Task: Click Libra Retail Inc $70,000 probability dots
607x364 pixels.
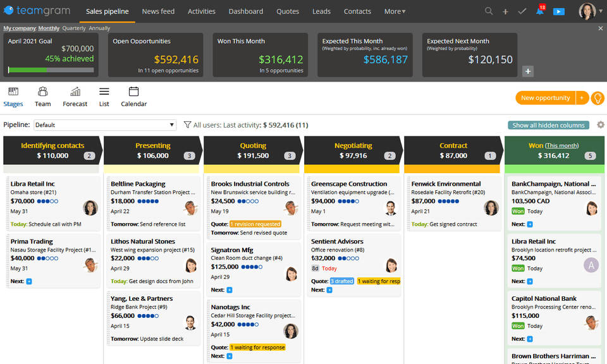Action: pyautogui.click(x=47, y=201)
